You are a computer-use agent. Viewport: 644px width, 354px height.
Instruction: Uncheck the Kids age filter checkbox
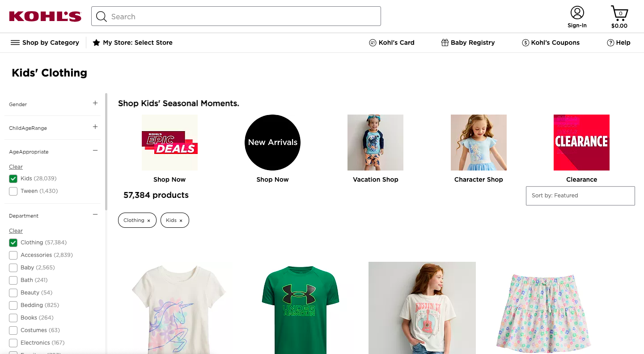point(13,179)
